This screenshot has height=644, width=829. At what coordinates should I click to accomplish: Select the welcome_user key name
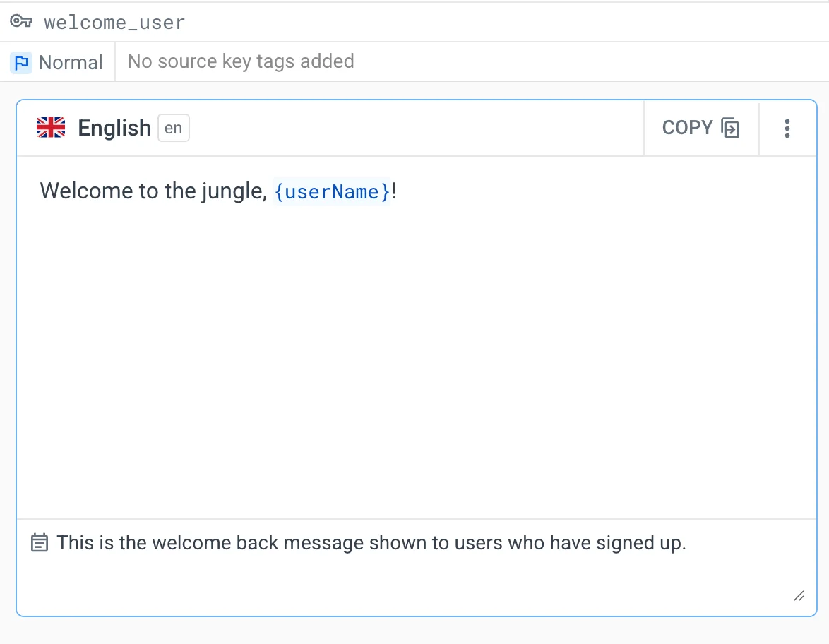point(114,23)
